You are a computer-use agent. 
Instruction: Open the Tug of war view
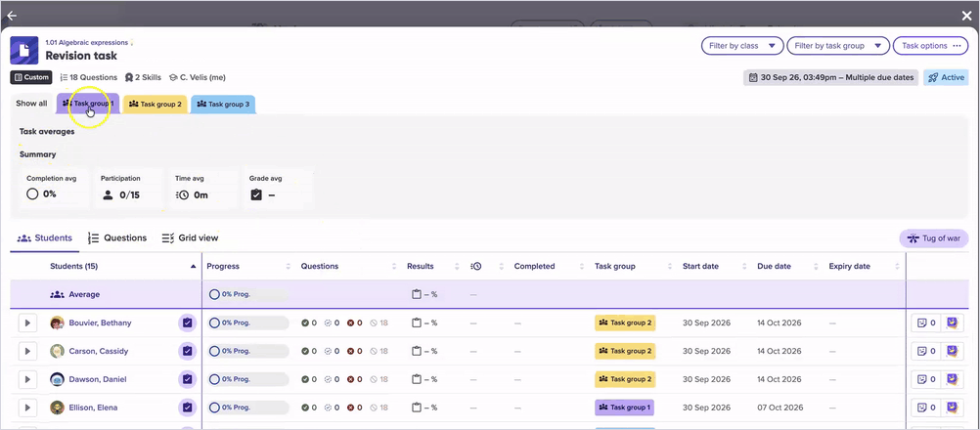point(934,238)
